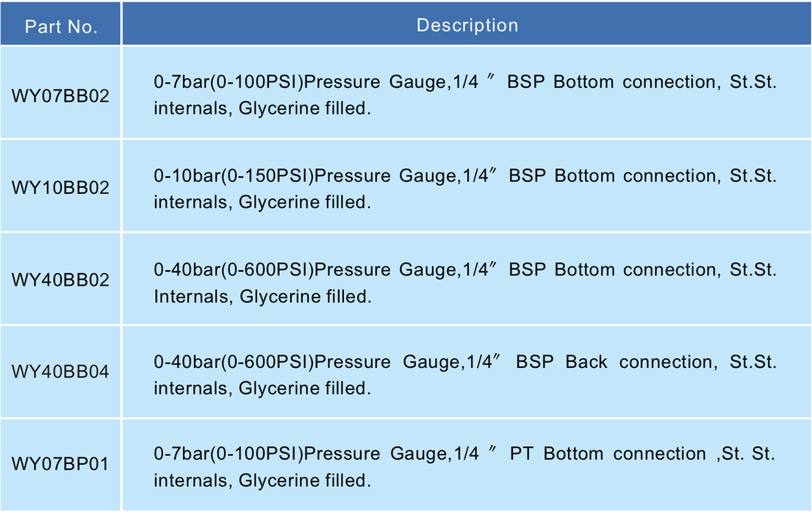Click the 0-10bar(0-150PSI) pressure range text
Viewport: 812px width, 514px height.
click(234, 176)
